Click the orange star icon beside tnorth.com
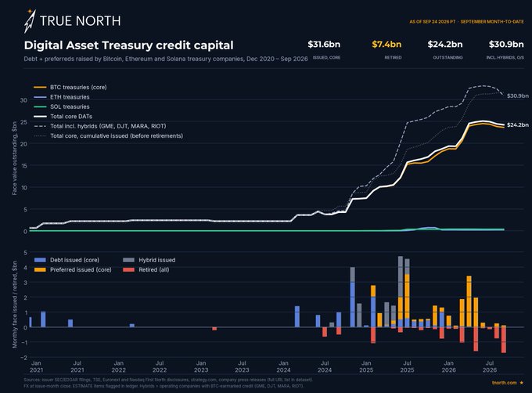 tap(522, 383)
